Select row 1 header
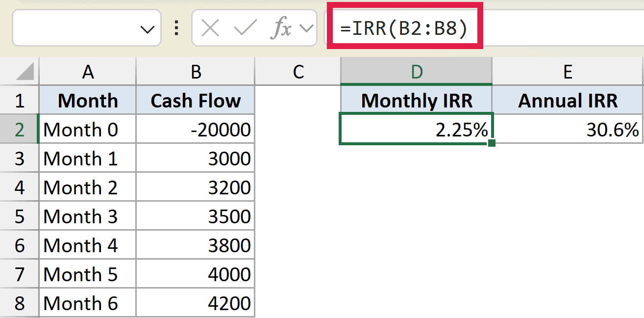The height and width of the screenshot is (318, 644). pos(19,101)
